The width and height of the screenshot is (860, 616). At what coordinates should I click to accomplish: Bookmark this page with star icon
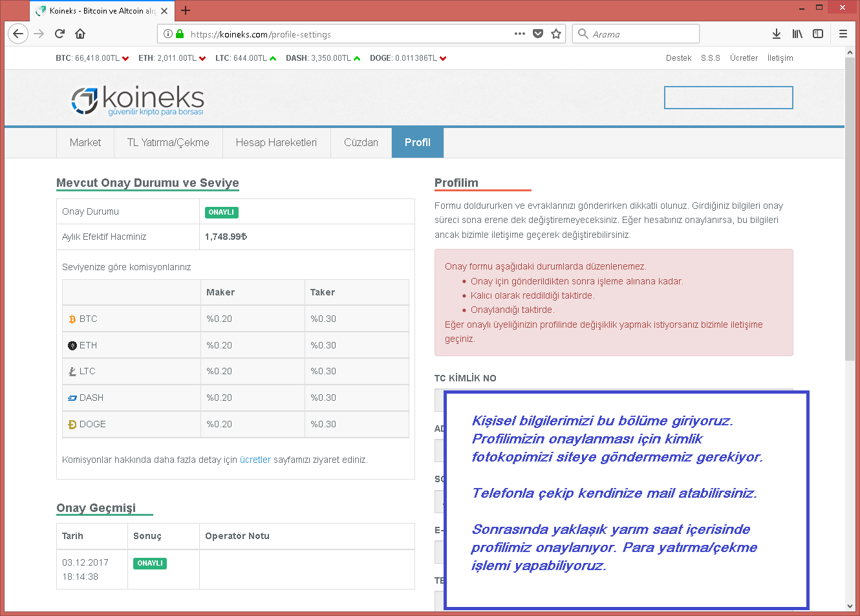click(556, 34)
